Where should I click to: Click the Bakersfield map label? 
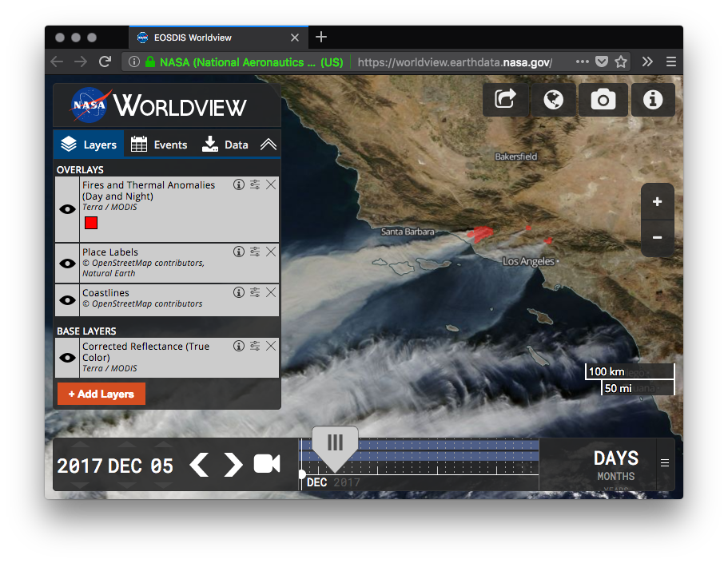(x=515, y=157)
